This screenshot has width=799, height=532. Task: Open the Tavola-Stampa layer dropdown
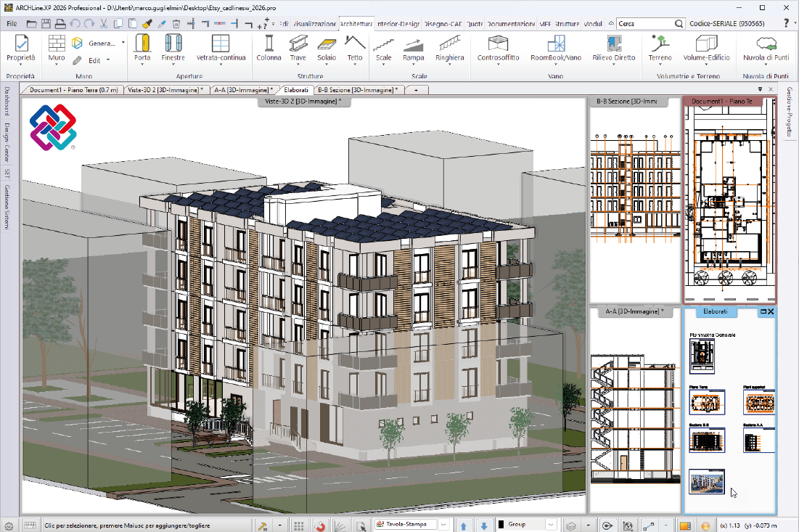[x=443, y=525]
